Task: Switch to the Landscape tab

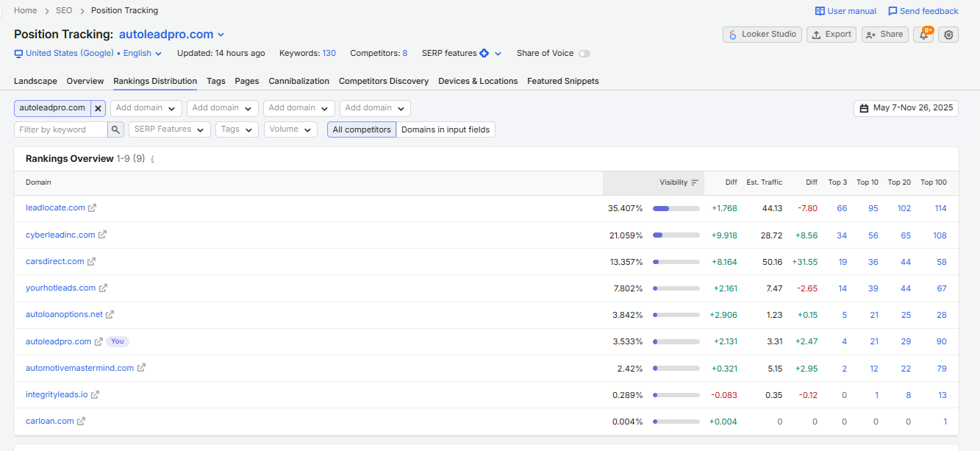Action: tap(35, 81)
